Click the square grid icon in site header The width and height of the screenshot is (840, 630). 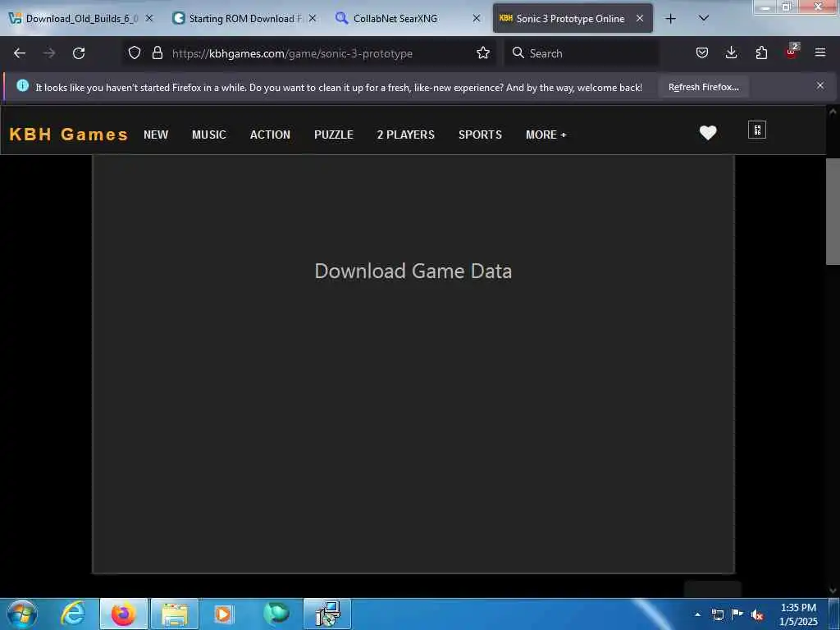[757, 130]
